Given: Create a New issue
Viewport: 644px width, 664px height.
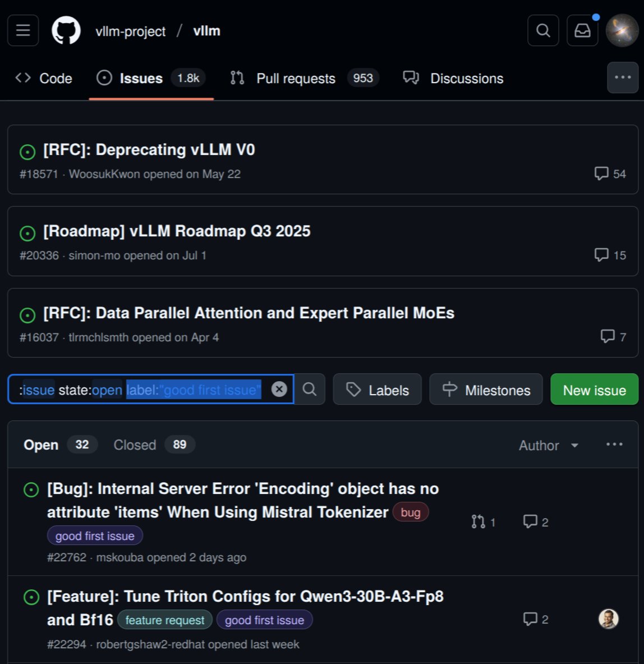Looking at the screenshot, I should tap(594, 389).
